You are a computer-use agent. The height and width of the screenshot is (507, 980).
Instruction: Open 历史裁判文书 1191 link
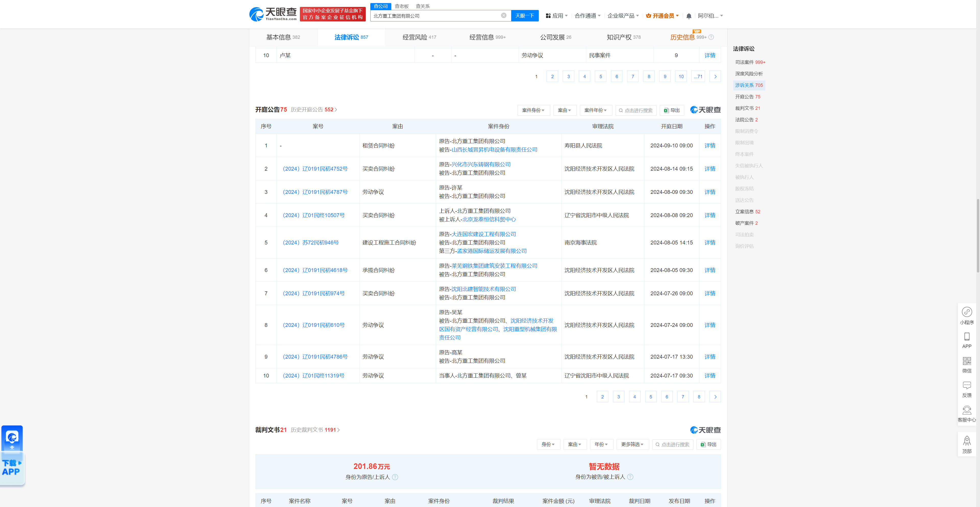tap(315, 430)
